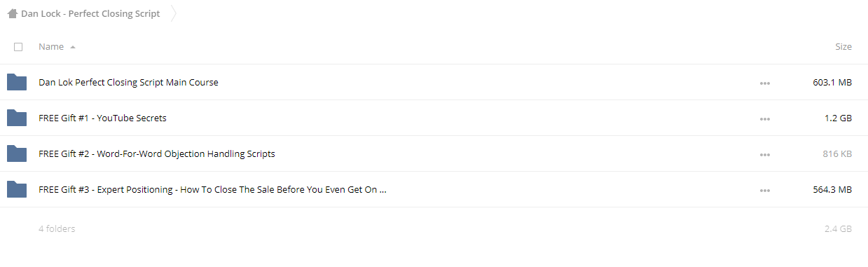Open YouTube Secrets folder icon
This screenshot has width=868, height=267.
tap(17, 118)
